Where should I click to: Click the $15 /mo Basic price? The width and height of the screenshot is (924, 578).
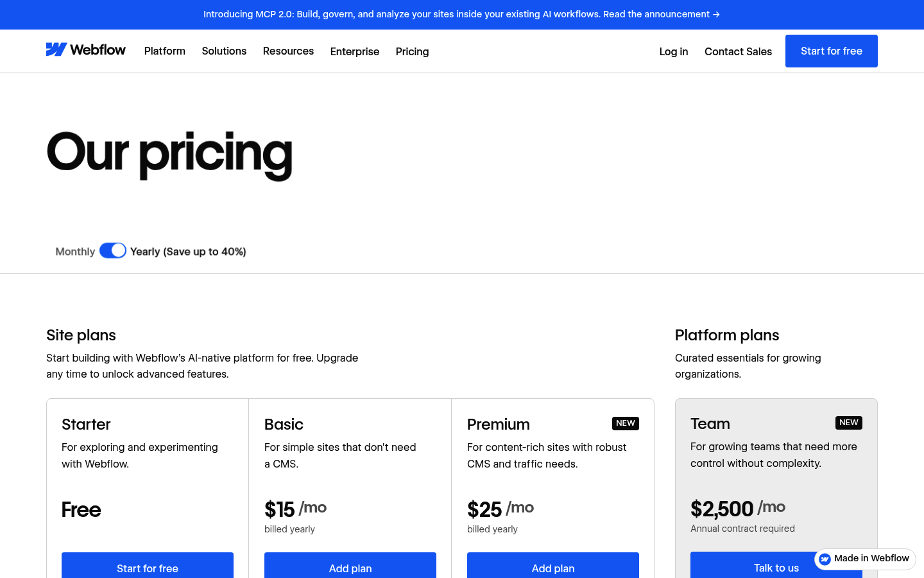tap(295, 509)
